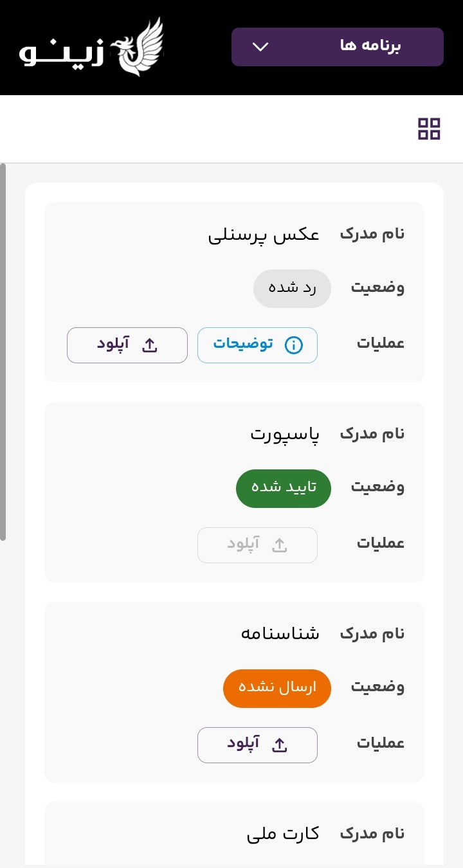The width and height of the screenshot is (463, 868).
Task: Open the برنامه ها dropdown
Action: coord(337,47)
